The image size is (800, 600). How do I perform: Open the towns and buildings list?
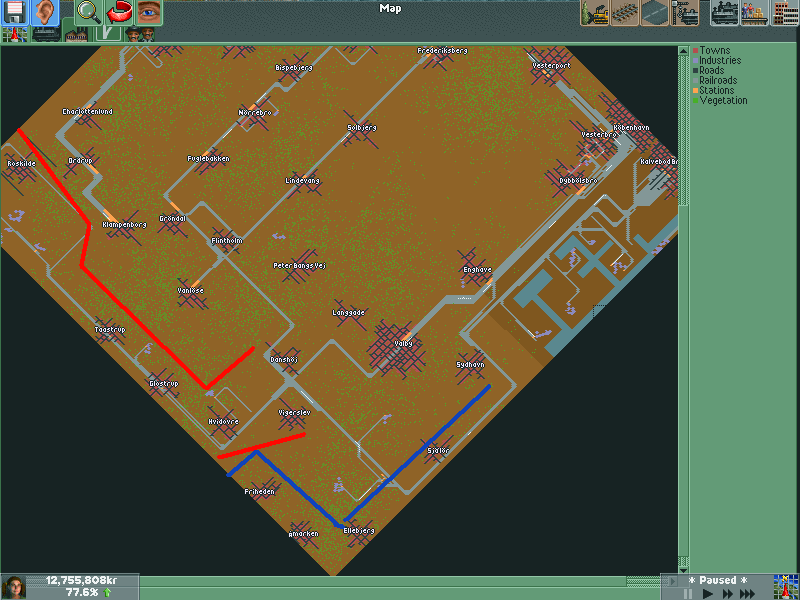click(785, 12)
